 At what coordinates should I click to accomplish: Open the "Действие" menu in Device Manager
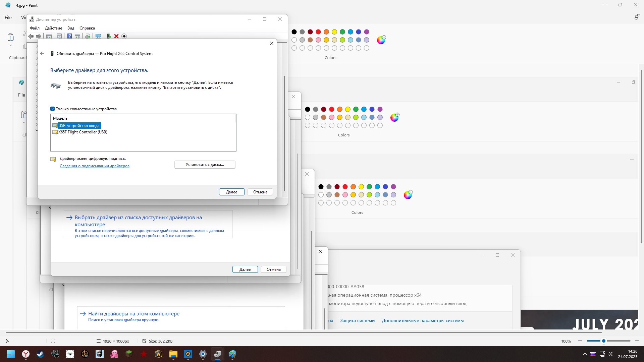click(53, 28)
